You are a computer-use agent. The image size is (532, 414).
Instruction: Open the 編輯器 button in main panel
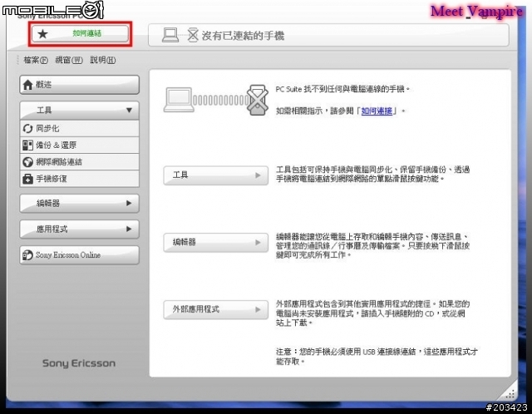pos(216,242)
